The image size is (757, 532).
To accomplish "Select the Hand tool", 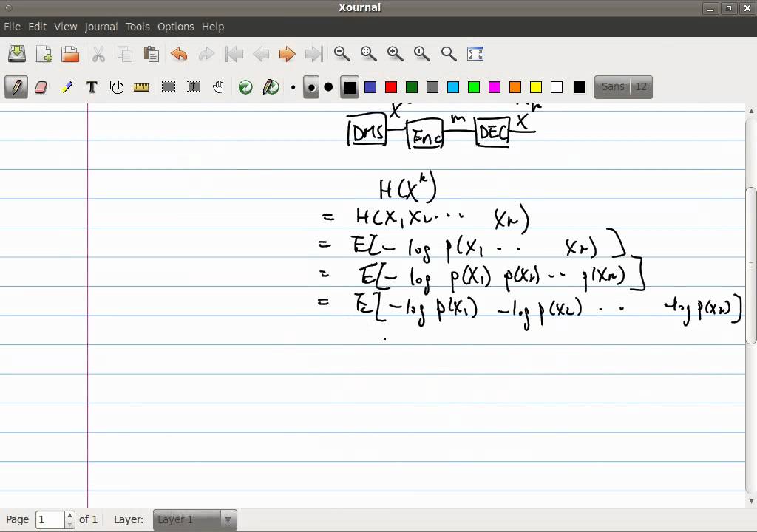I will [219, 87].
